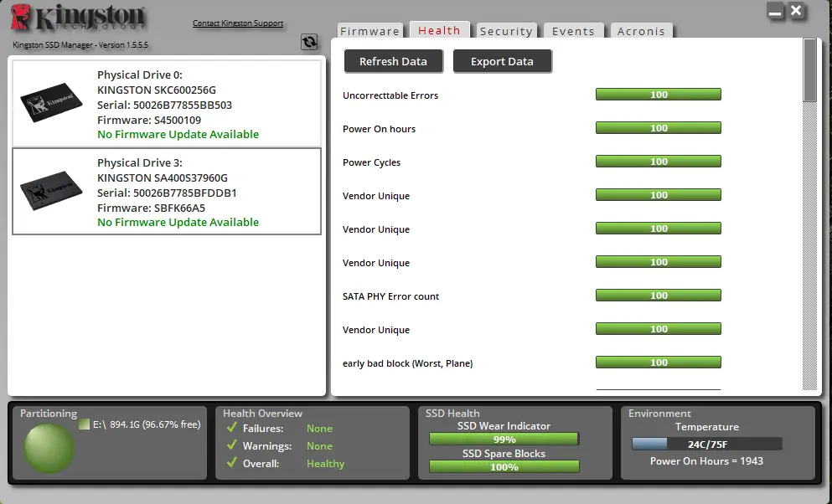Click the Failures checkmark icon
832x504 pixels.
click(231, 428)
